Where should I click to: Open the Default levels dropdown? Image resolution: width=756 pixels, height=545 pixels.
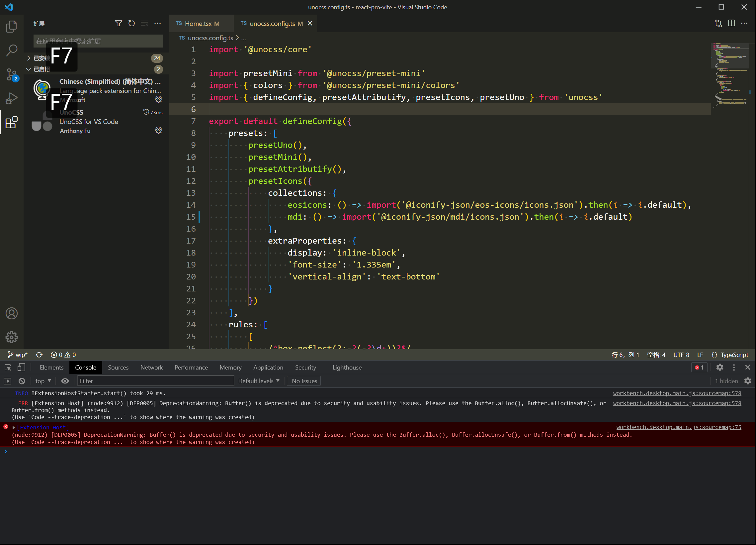tap(259, 381)
